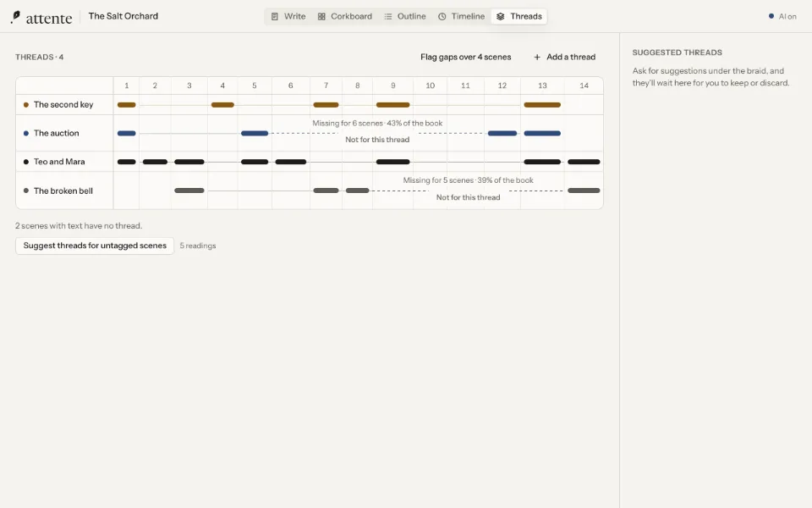This screenshot has width=812, height=508.
Task: Click the 2 scenes with no thread notice
Action: click(79, 226)
